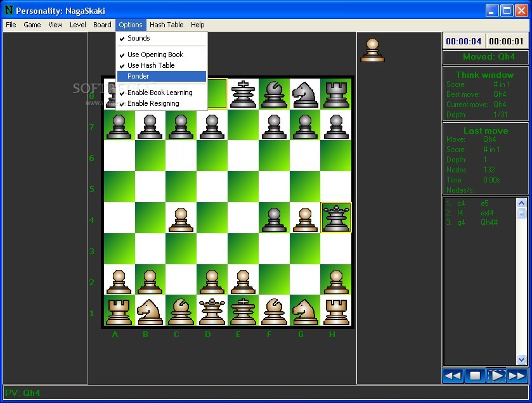Screen dimensions: 532x403
Task: Close the NagaSkaki window
Action: [521, 11]
